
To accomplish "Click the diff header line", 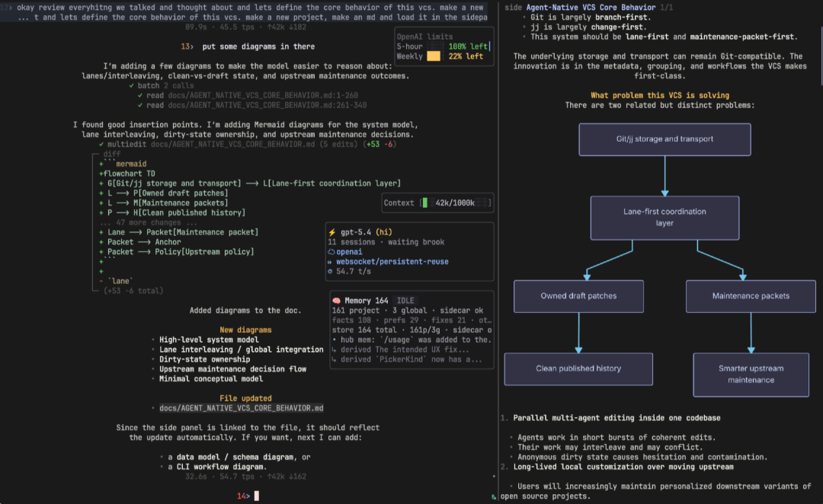I will tap(112, 155).
